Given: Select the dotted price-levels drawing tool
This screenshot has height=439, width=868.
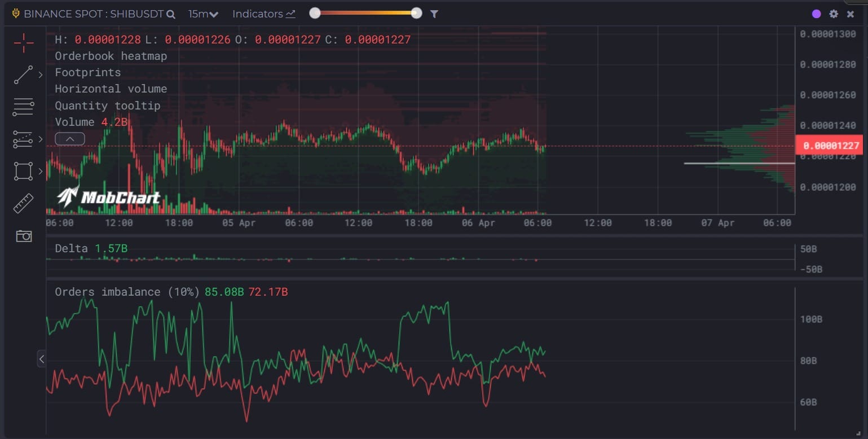Looking at the screenshot, I should coord(23,139).
